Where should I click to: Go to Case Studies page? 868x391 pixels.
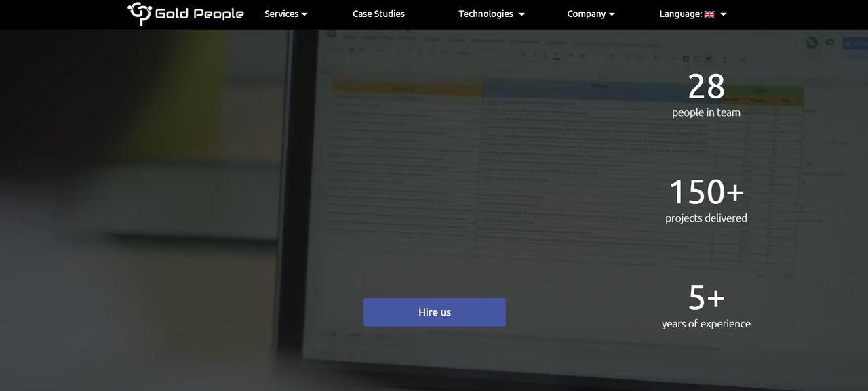(x=378, y=14)
